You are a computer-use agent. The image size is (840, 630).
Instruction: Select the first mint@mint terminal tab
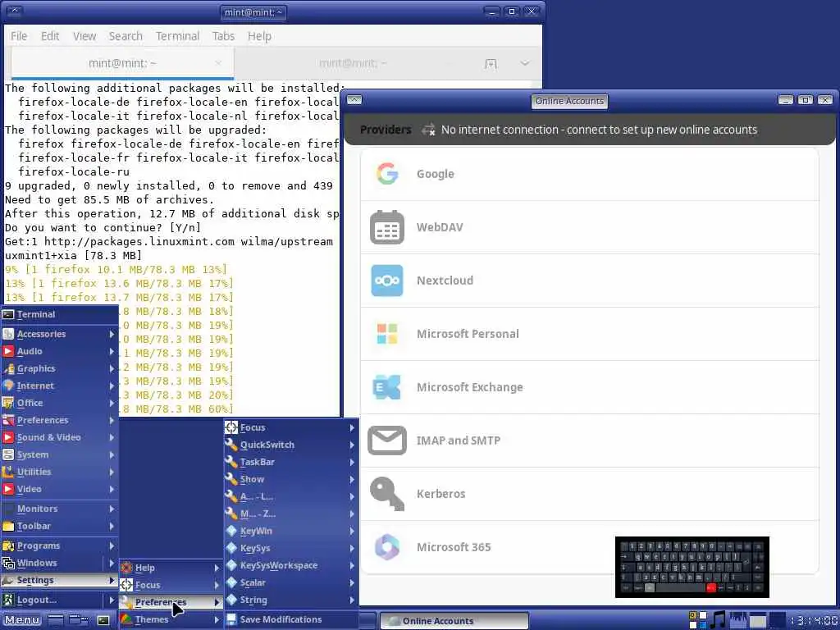[x=122, y=63]
